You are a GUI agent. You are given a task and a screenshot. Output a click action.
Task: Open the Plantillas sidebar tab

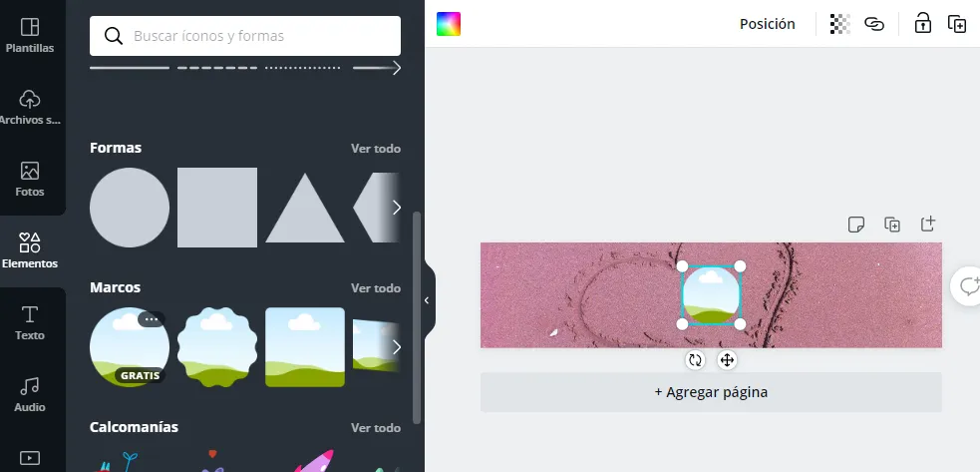click(x=29, y=35)
